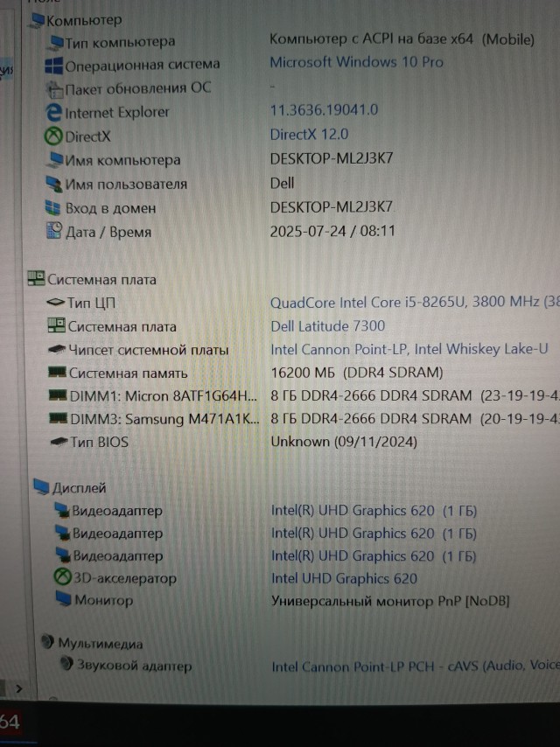Select the Системная память label

pos(129,373)
